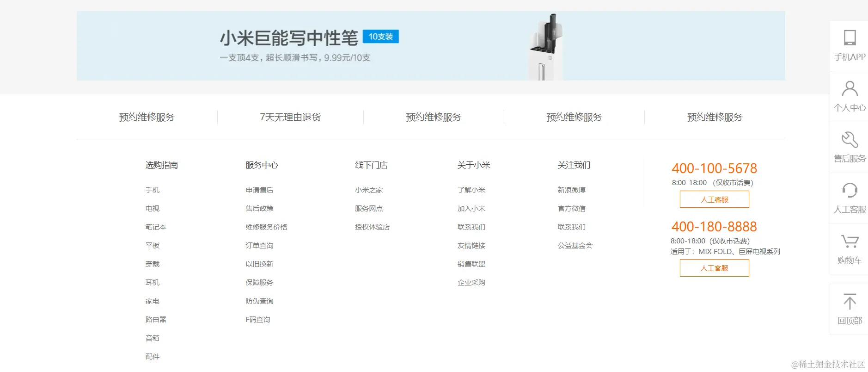Open the 企业采购 link
Image resolution: width=868 pixels, height=372 pixels.
471,283
